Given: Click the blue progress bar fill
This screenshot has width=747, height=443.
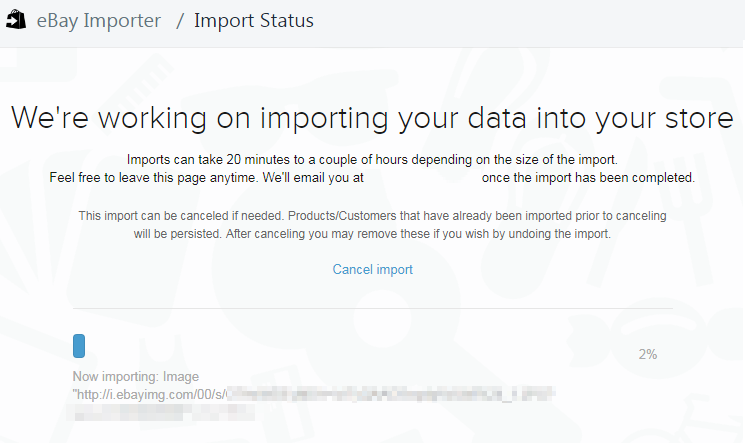Looking at the screenshot, I should point(79,346).
